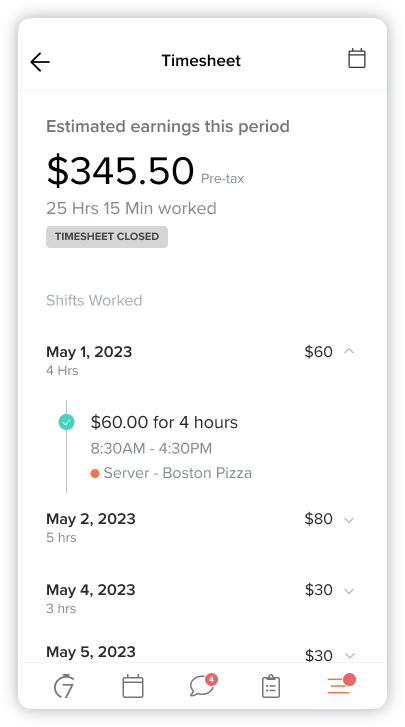The image size is (405, 727).
Task: Collapse the May 1, 2023 shift details
Action: coord(349,351)
